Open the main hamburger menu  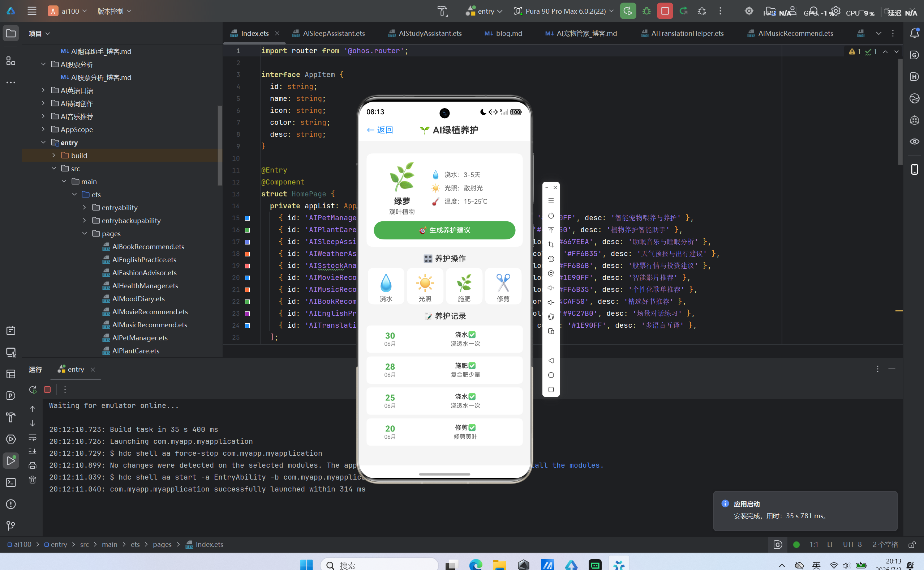coord(32,11)
